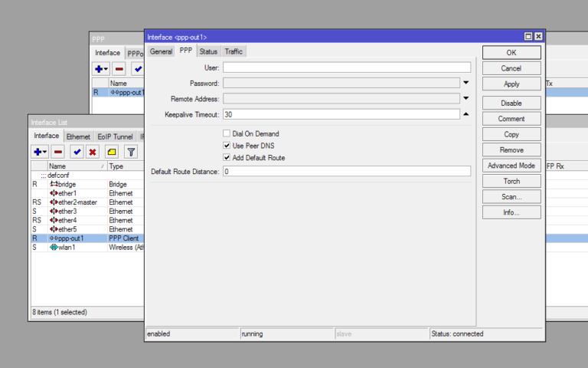The height and width of the screenshot is (368, 588).
Task: Open the Traffic tab
Action: [x=234, y=51]
